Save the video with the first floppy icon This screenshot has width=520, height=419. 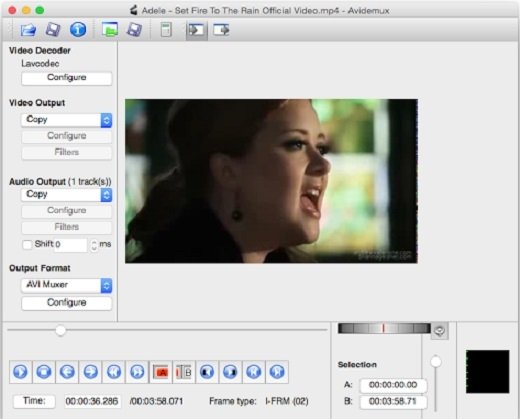pyautogui.click(x=53, y=30)
